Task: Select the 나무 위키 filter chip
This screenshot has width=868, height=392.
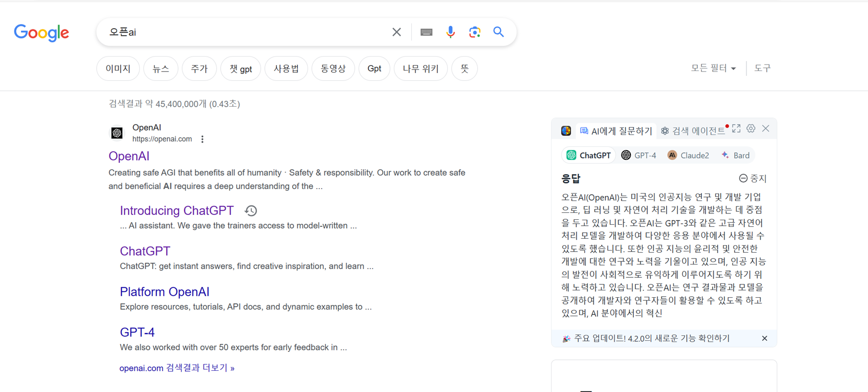Action: [421, 68]
